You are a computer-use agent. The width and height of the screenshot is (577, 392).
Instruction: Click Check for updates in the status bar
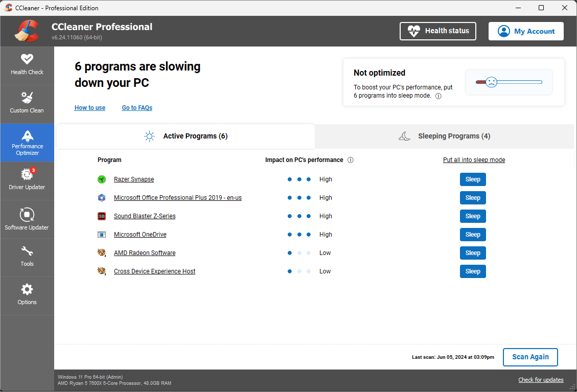pos(541,380)
